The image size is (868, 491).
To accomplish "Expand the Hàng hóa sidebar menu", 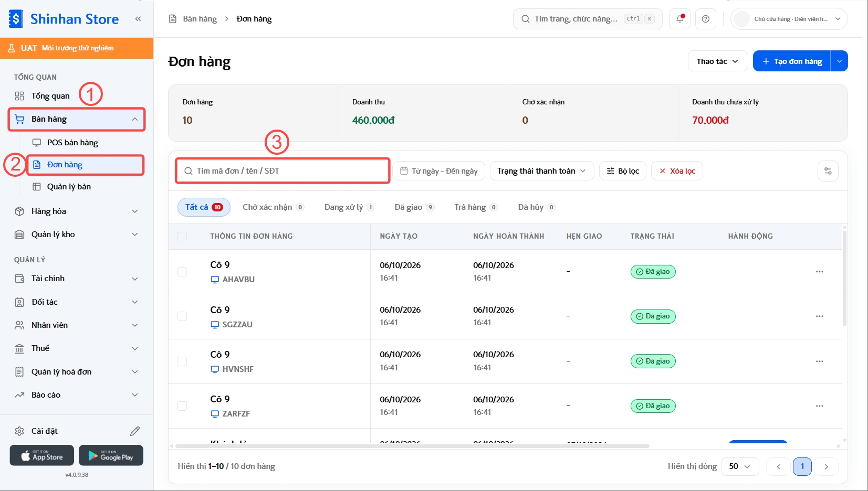I will pos(77,211).
